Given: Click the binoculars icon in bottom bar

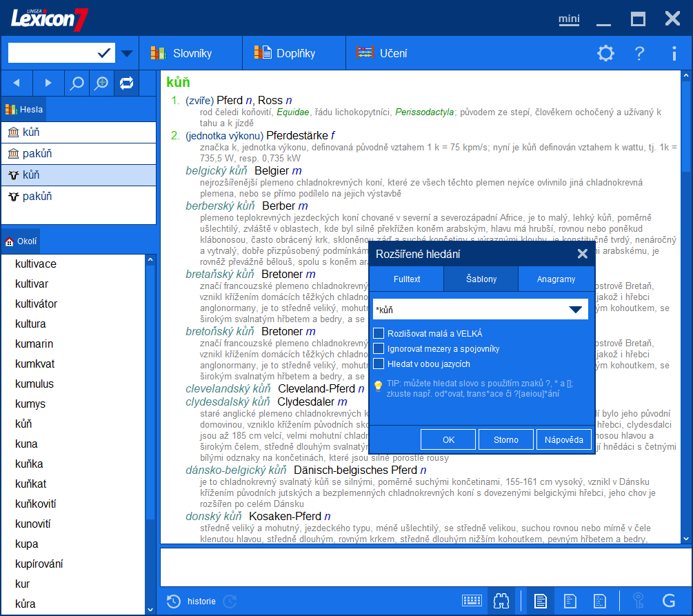Looking at the screenshot, I should [x=501, y=601].
